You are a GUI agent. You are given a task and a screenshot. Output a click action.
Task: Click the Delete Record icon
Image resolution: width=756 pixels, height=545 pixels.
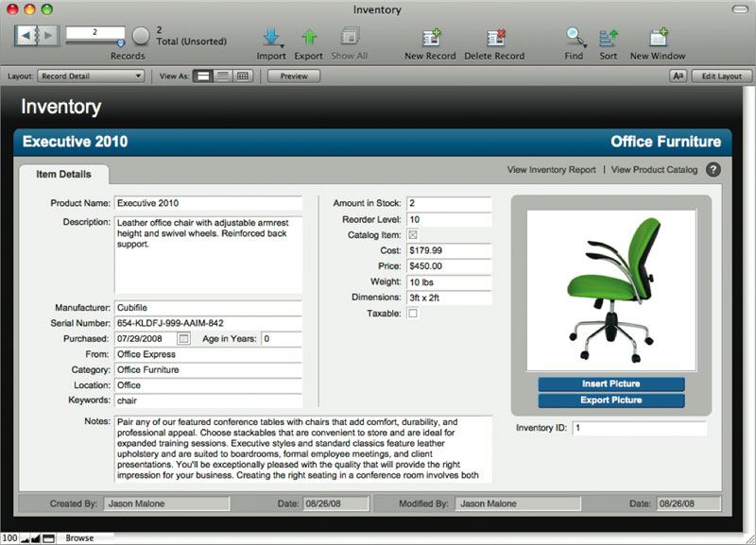494,38
